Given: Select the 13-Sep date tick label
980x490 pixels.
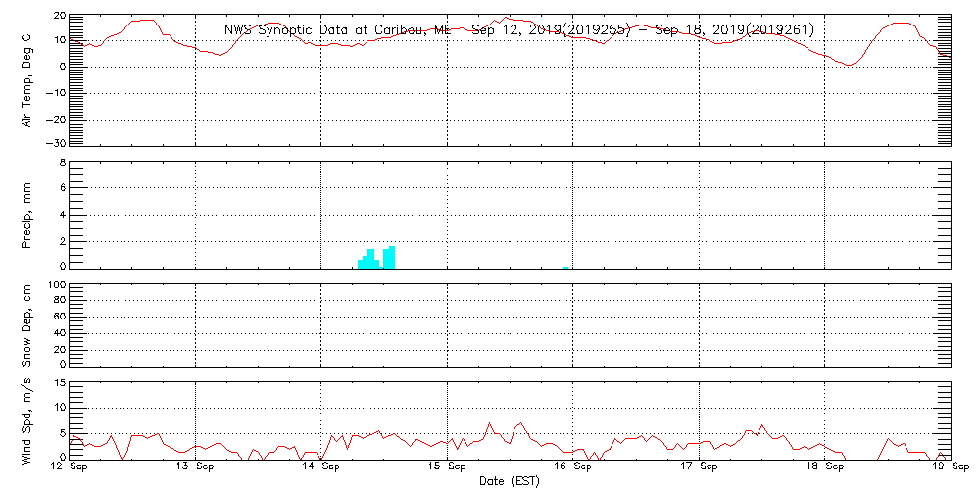Looking at the screenshot, I should (x=196, y=468).
